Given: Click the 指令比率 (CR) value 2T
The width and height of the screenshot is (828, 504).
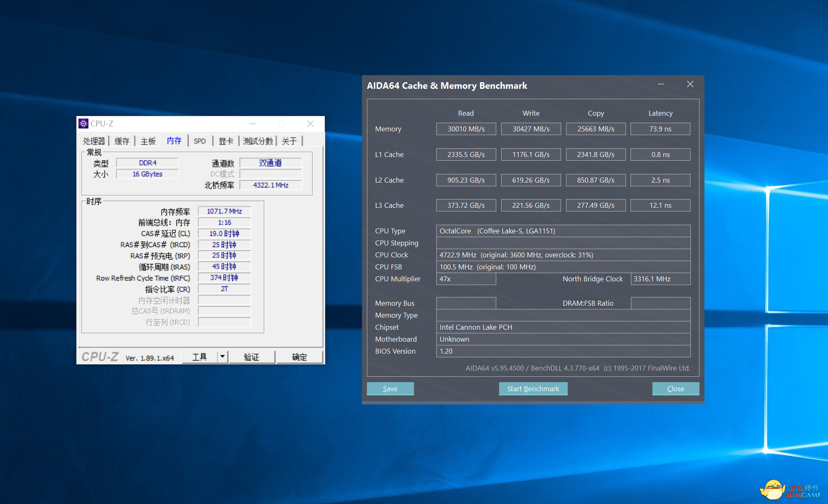Looking at the screenshot, I should click(224, 289).
